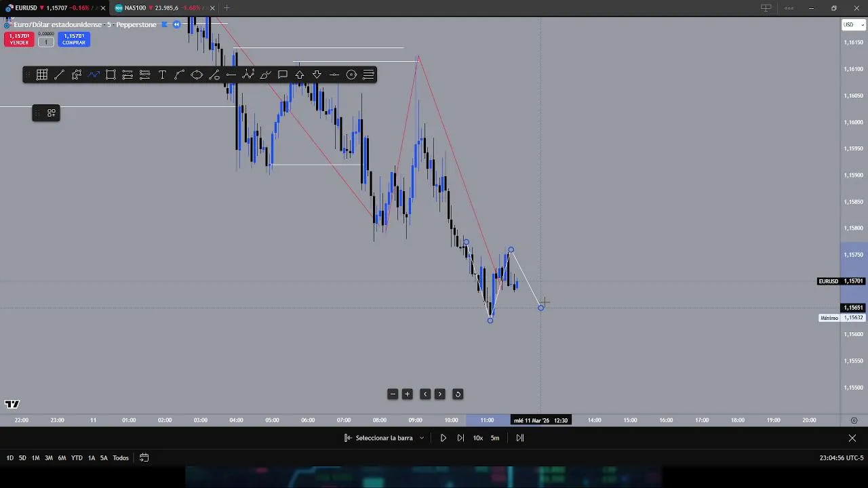Screen dimensions: 868x488
Task: Select the active blue zigzag polyline tool
Action: (94, 75)
